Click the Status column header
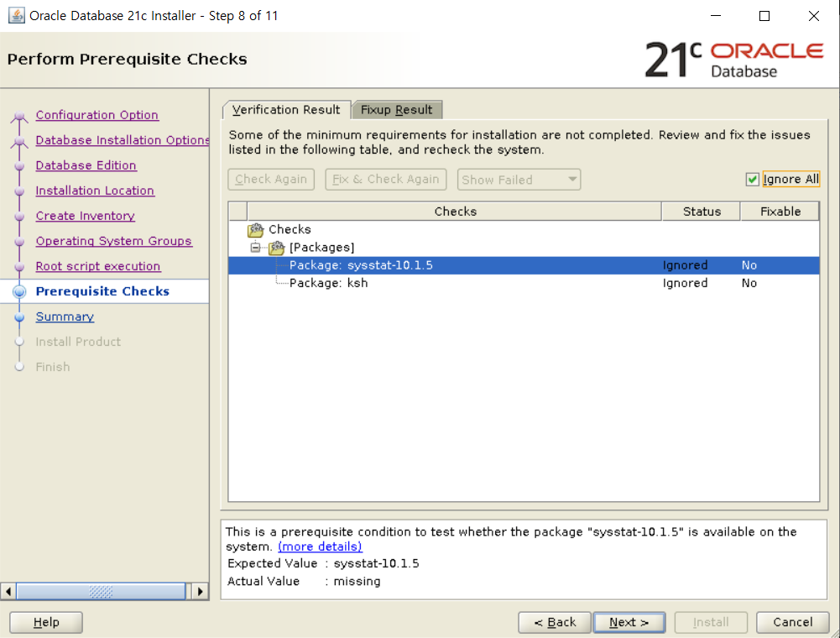The height and width of the screenshot is (638, 840). tap(702, 212)
